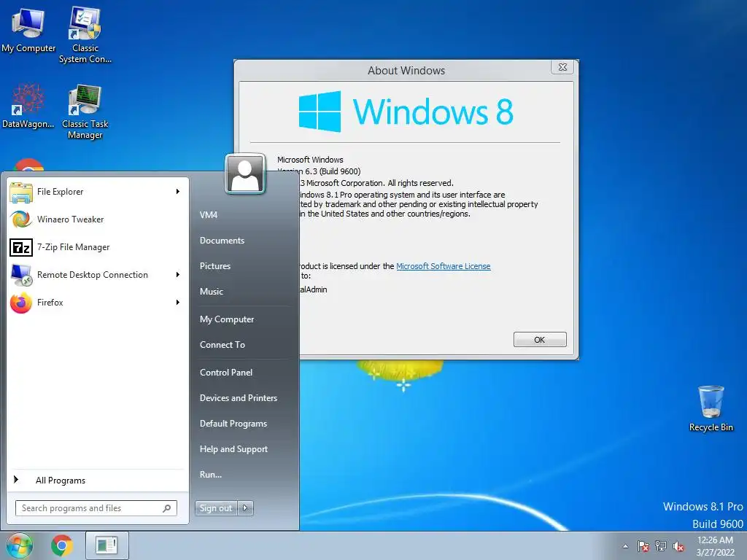Open DataWagon desktop shortcut
Viewport: 747px width, 560px height.
point(28,106)
